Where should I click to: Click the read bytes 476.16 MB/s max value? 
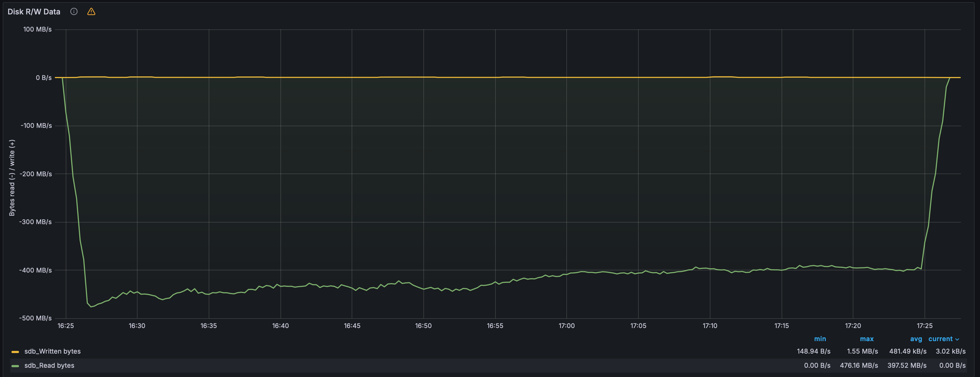[859, 365]
